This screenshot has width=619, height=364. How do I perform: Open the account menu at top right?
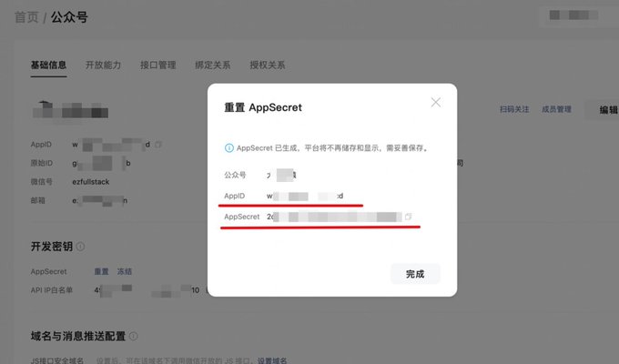[x=573, y=15]
